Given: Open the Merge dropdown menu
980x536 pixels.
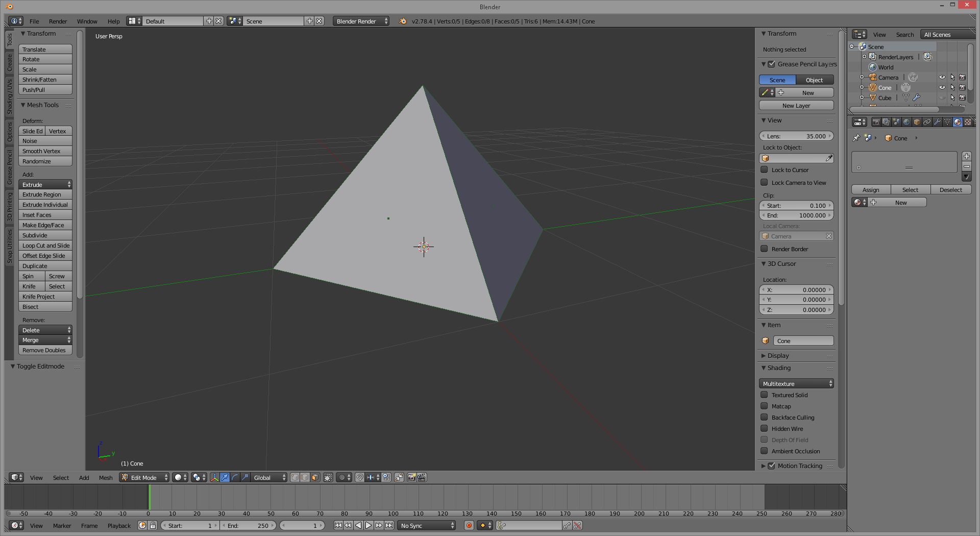Looking at the screenshot, I should tap(45, 340).
